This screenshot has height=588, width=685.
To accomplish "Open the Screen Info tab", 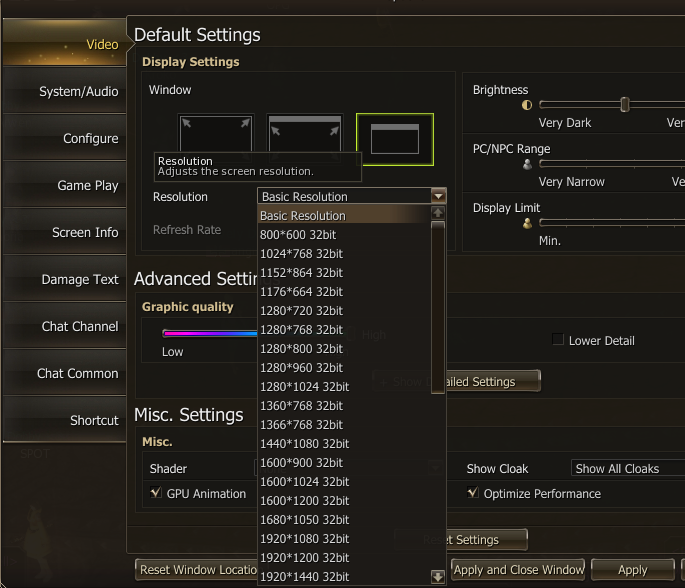I will [x=65, y=232].
